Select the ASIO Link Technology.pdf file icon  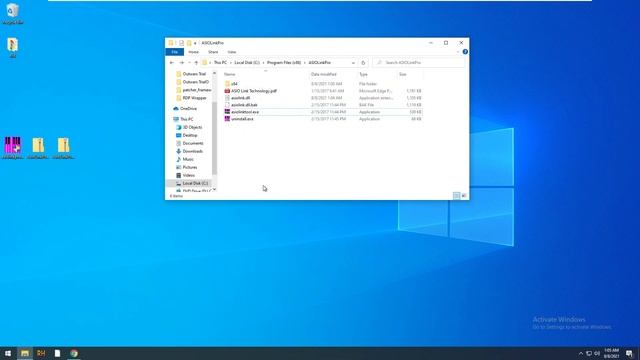(x=227, y=91)
